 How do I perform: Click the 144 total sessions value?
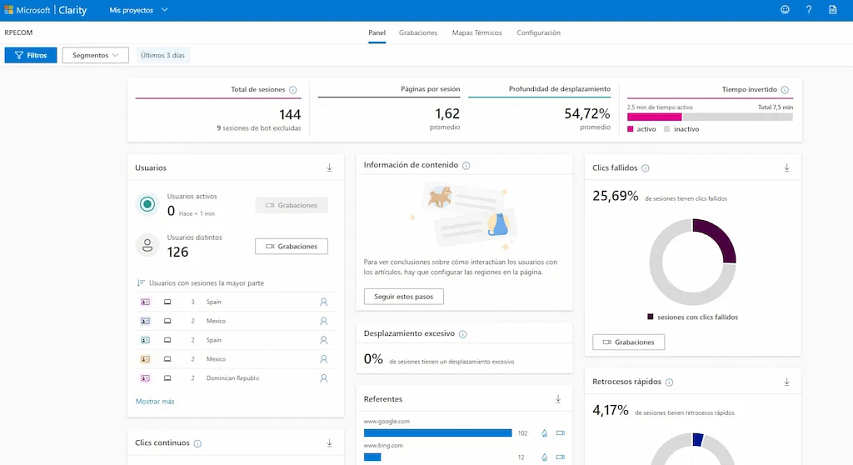point(290,114)
